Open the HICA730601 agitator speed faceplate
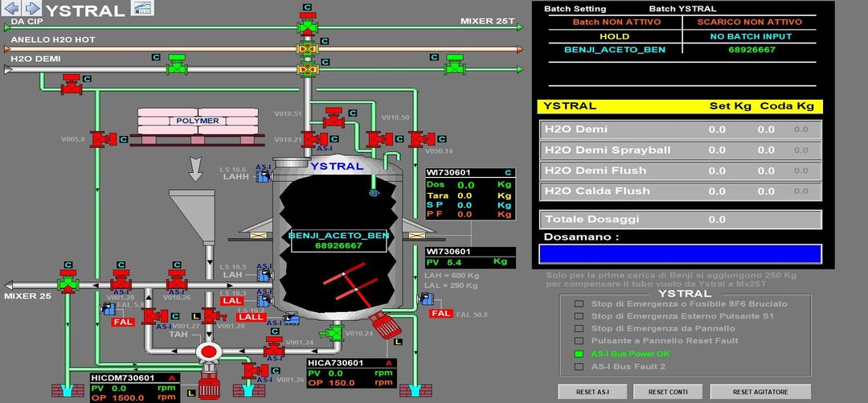 (352, 373)
